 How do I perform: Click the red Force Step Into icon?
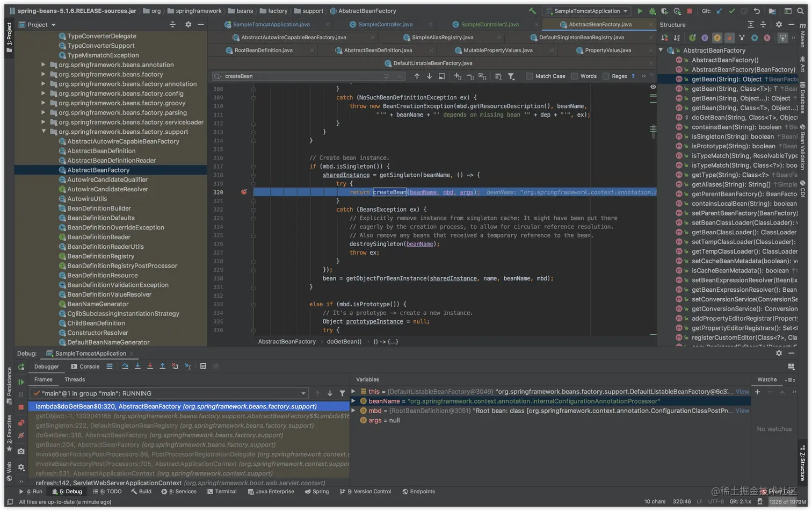coord(150,366)
